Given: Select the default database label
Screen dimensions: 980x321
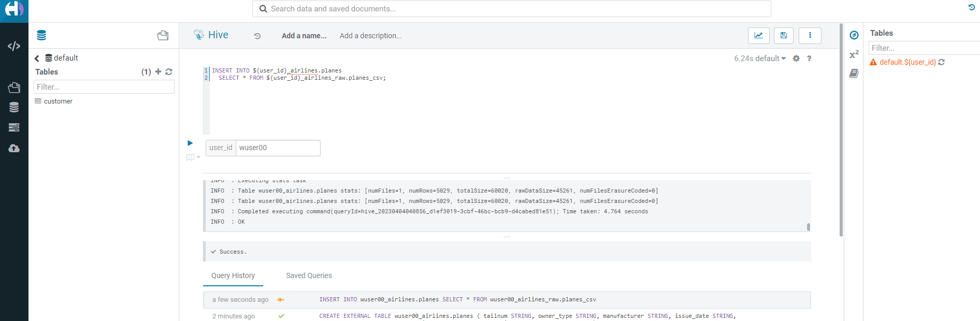Looking at the screenshot, I should (x=66, y=58).
